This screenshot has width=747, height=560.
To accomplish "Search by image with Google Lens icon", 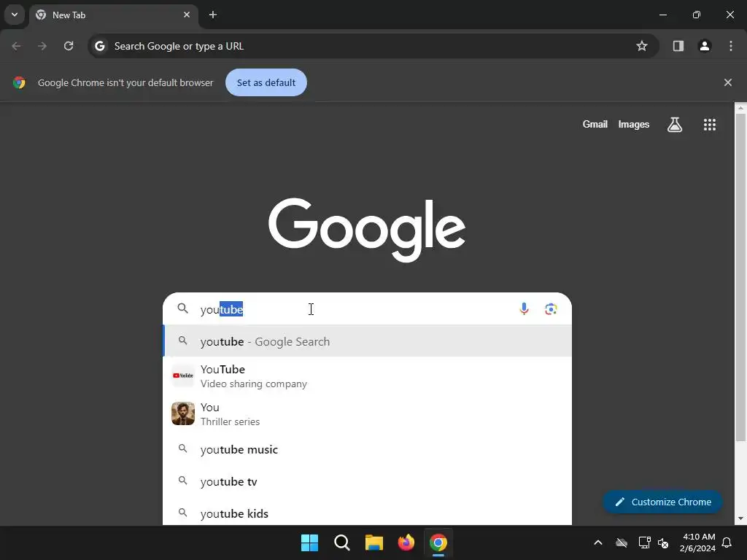I will click(551, 309).
